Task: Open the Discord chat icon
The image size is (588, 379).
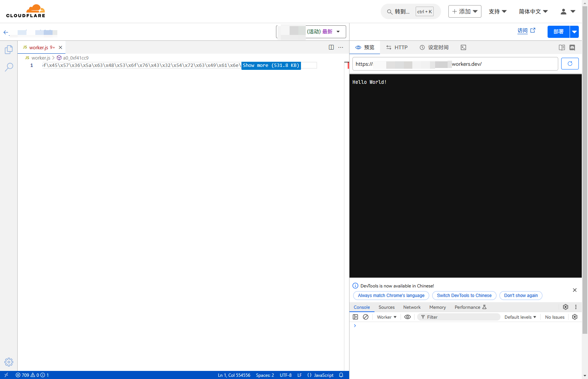Action: (x=573, y=47)
